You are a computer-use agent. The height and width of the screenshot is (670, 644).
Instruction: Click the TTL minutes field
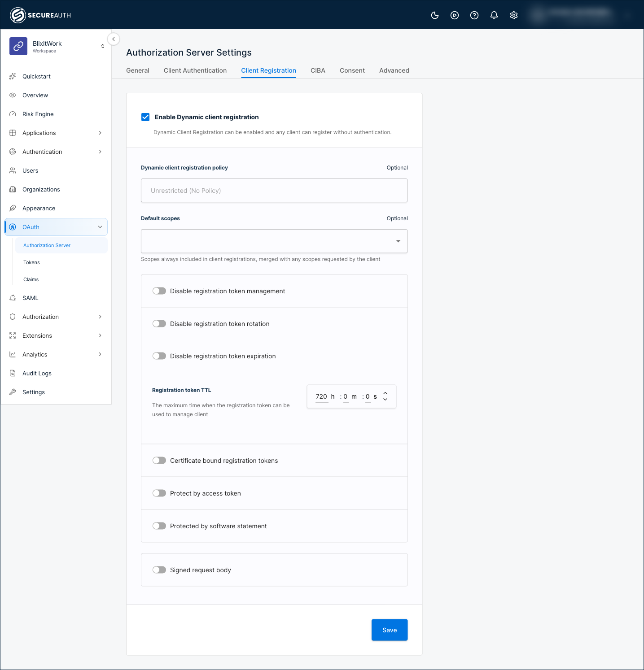(x=346, y=396)
